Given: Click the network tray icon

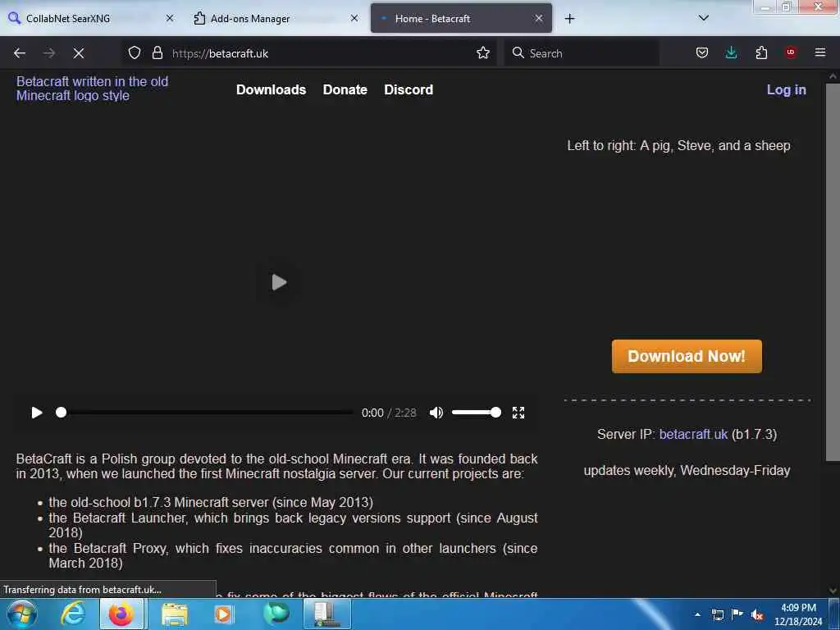Looking at the screenshot, I should click(x=718, y=614).
